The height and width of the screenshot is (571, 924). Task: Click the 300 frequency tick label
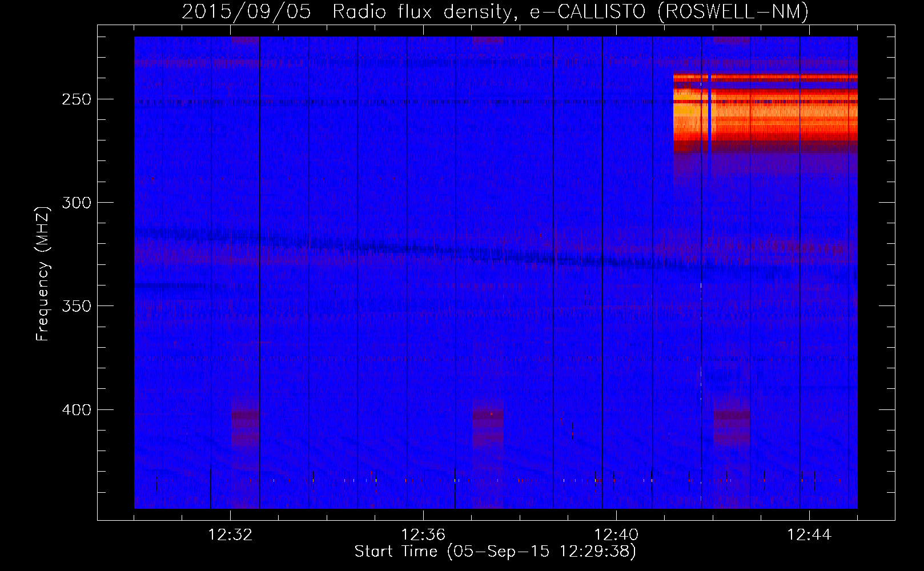pyautogui.click(x=75, y=203)
